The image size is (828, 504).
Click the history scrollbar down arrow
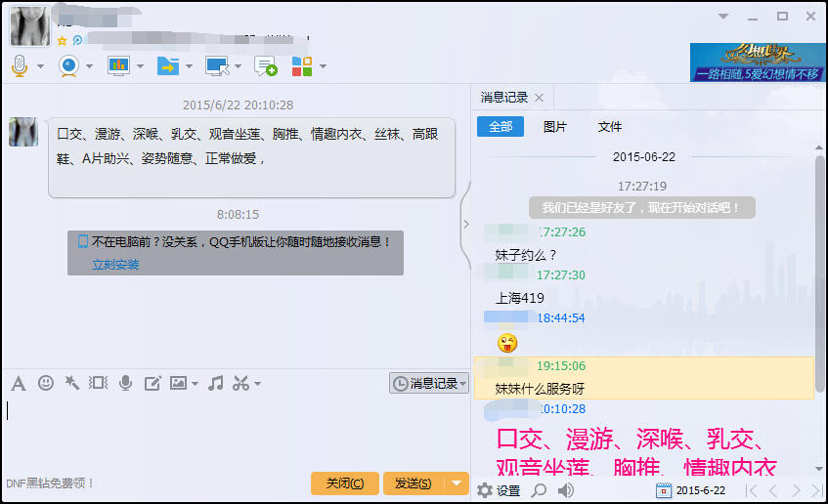[x=819, y=468]
